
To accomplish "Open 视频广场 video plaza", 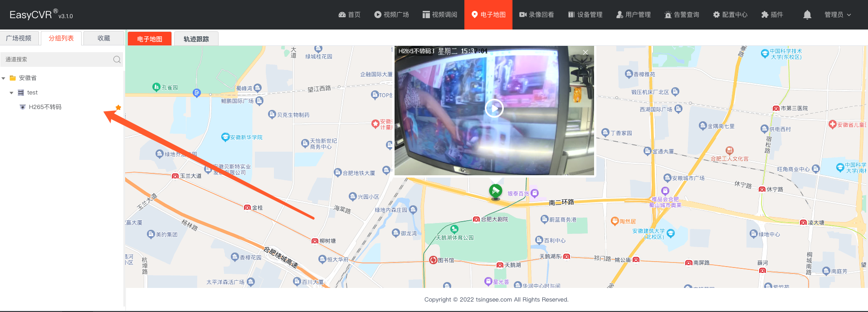I will point(391,15).
